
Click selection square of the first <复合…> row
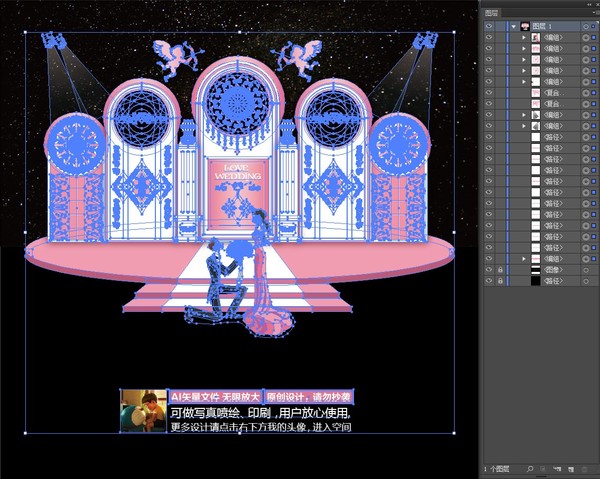594,93
